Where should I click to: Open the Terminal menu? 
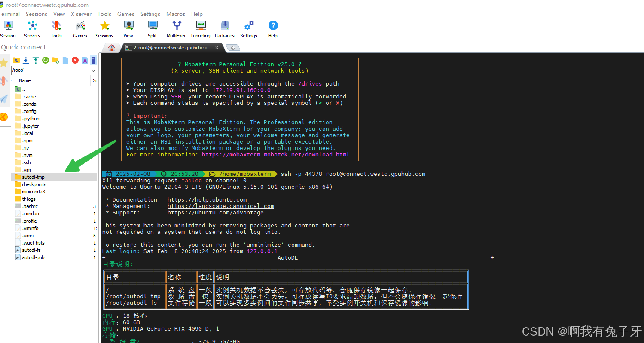[x=9, y=14]
